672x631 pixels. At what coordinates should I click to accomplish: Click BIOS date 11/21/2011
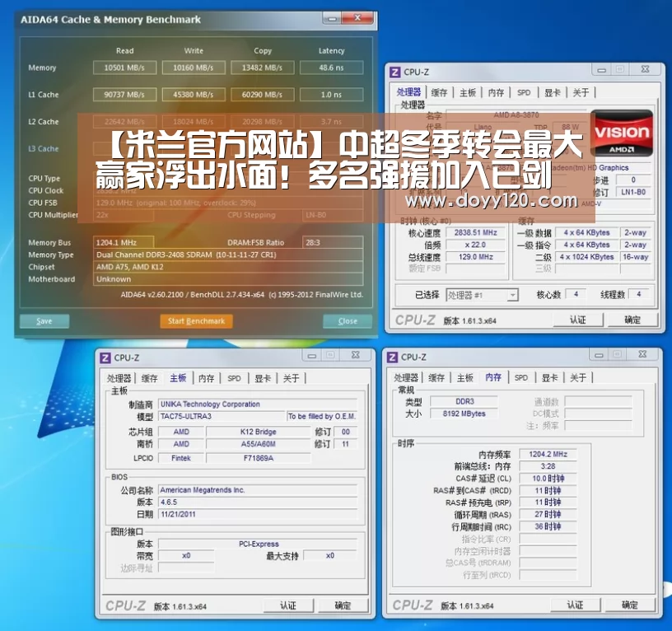[x=258, y=514]
